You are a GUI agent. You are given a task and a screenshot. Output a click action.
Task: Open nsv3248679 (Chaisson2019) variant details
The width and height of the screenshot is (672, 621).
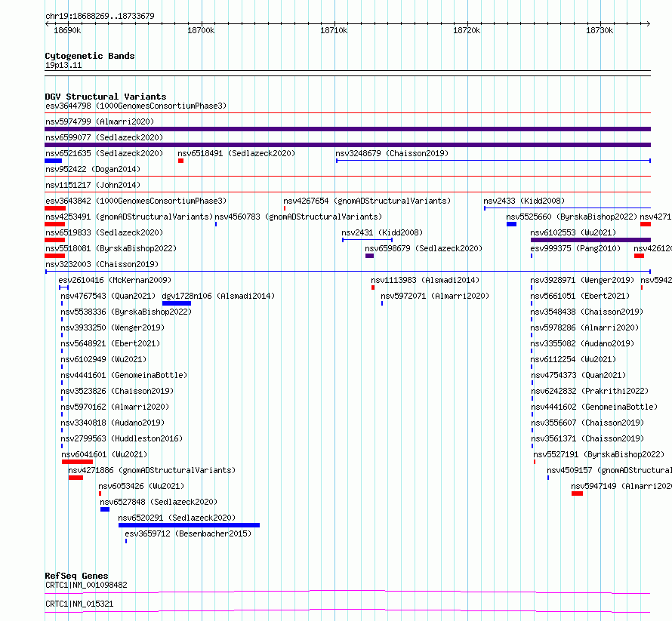point(392,153)
